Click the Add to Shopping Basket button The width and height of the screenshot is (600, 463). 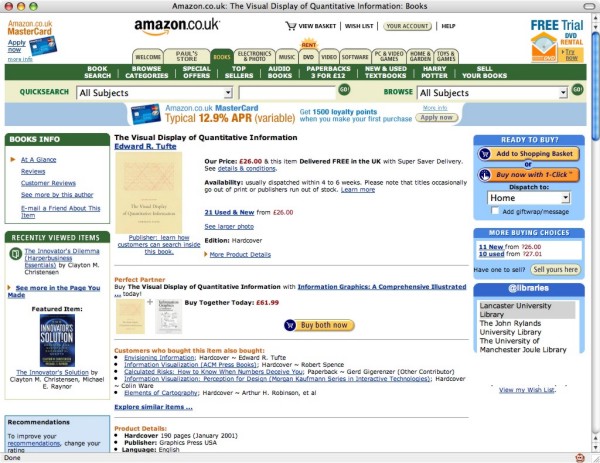529,154
